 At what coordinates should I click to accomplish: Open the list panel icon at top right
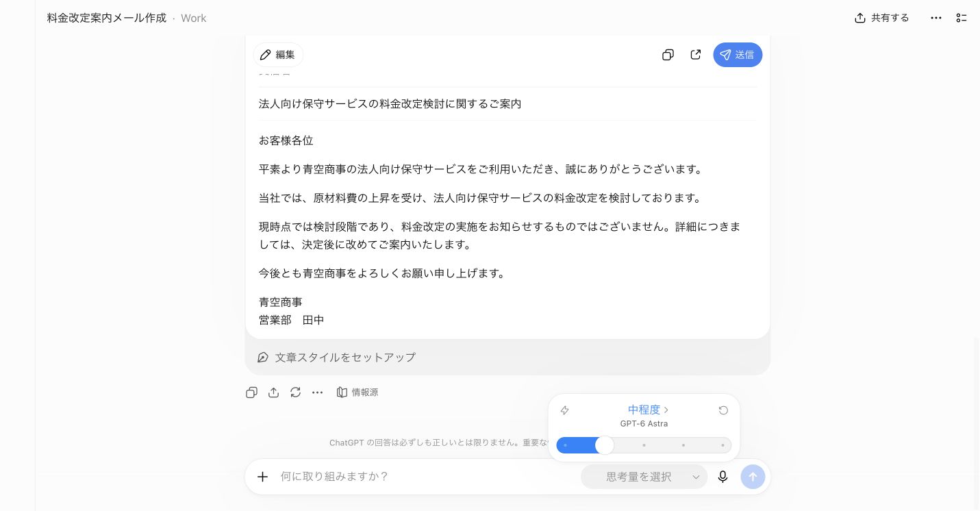(962, 18)
